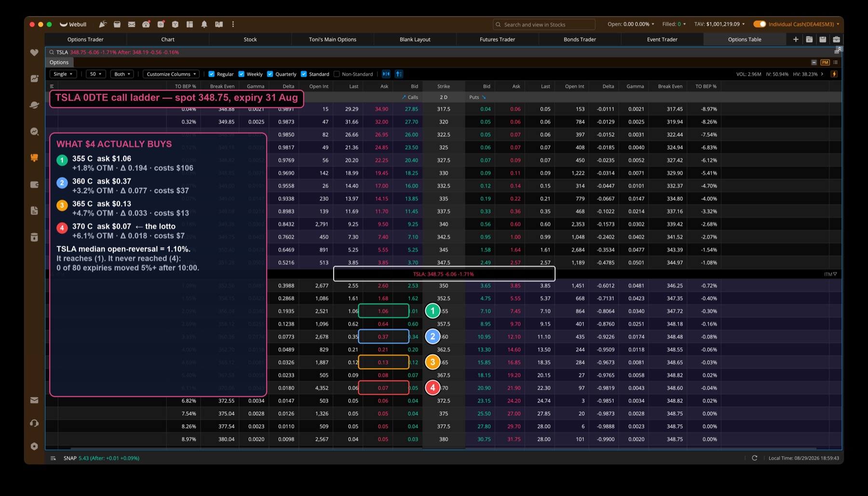Uncheck the Weekly checkbox
Image resolution: width=868 pixels, height=496 pixels.
241,74
